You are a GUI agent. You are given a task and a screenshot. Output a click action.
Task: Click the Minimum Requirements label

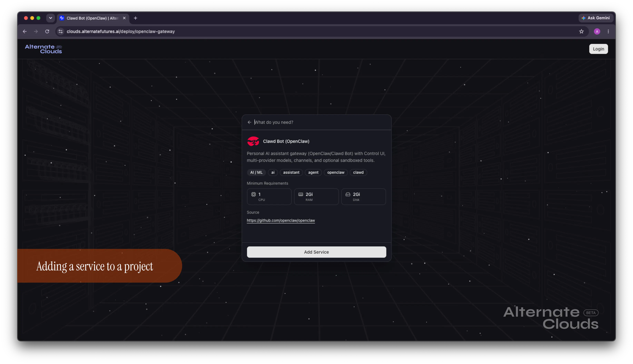pos(267,184)
